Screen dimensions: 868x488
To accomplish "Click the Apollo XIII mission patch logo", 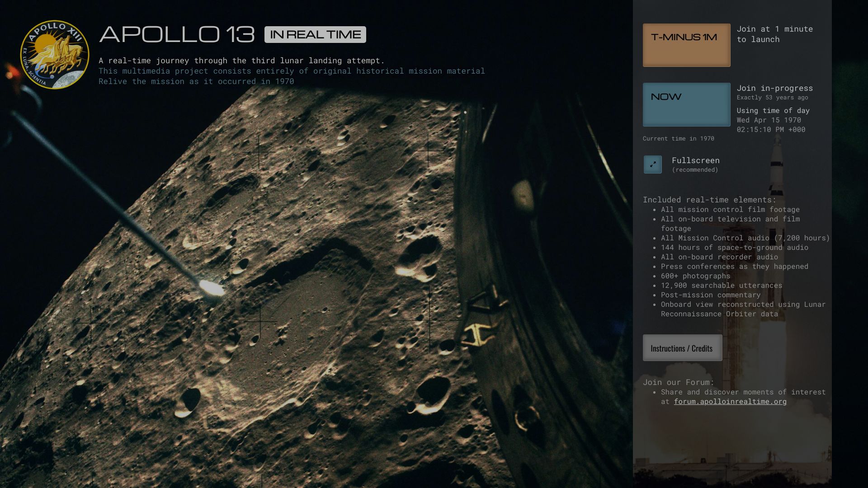I will [x=55, y=55].
